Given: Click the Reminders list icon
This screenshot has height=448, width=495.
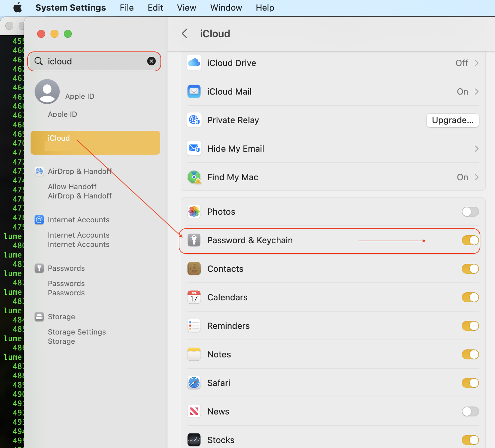Looking at the screenshot, I should pos(194,326).
